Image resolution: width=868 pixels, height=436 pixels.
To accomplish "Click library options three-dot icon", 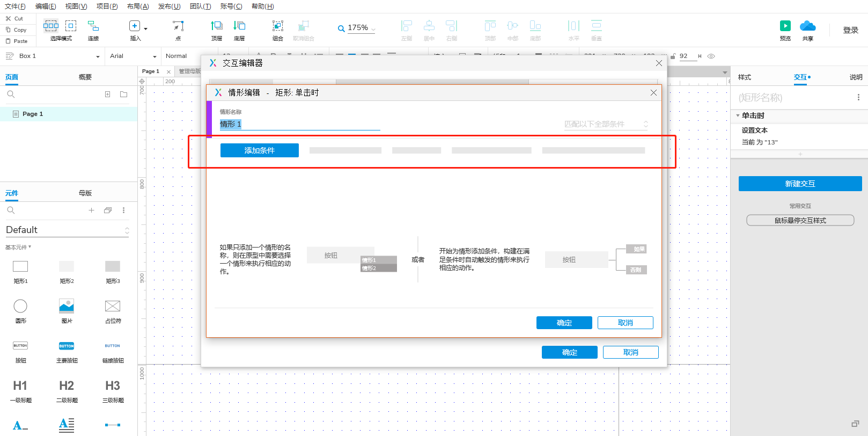I will tap(123, 210).
